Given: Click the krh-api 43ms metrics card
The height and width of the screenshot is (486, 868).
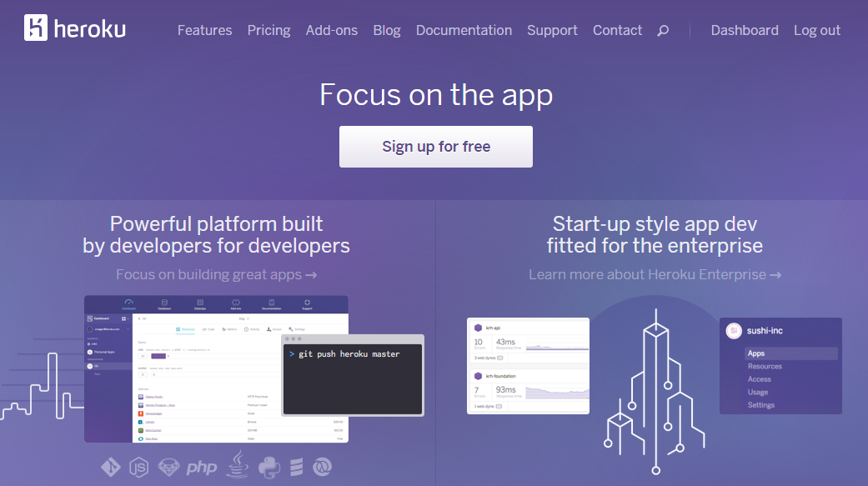Looking at the screenshot, I should pyautogui.click(x=528, y=342).
